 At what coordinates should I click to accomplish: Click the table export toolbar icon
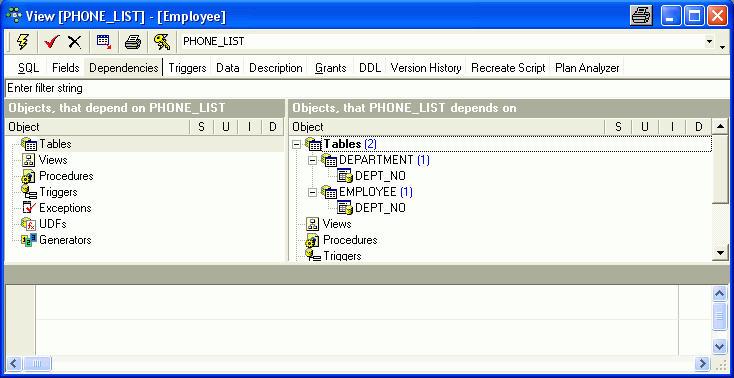pyautogui.click(x=104, y=42)
